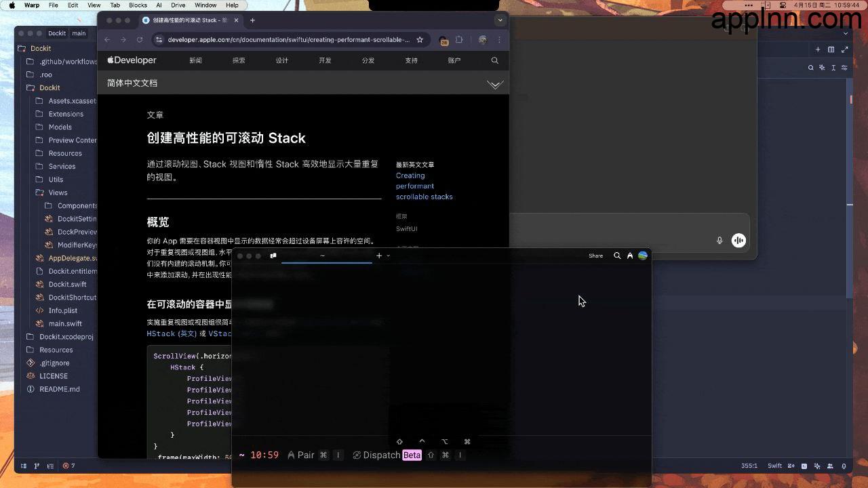Open the 支持 nav item
This screenshot has height=488, width=868.
point(411,60)
